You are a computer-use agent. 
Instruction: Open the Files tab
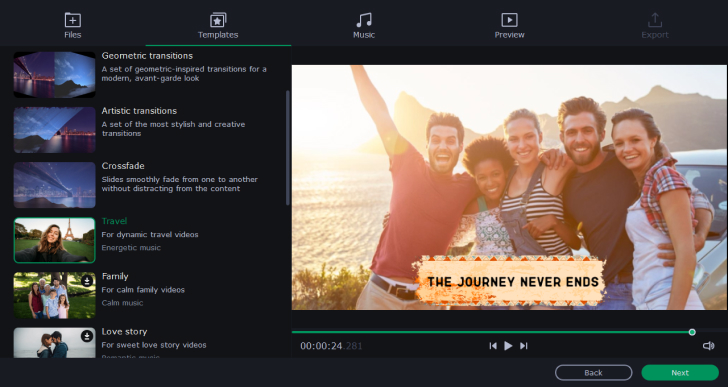pos(72,26)
